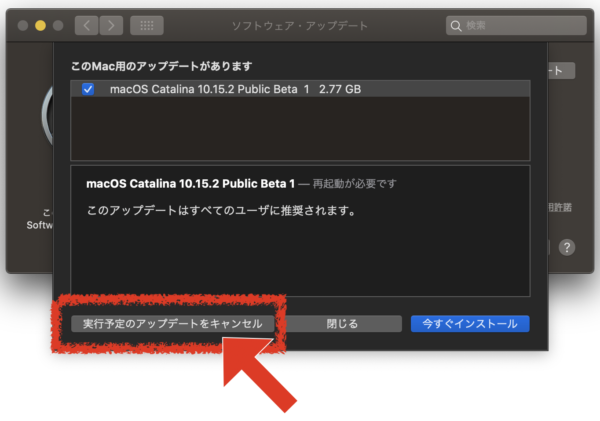Uncheck macOS Catalina 10.15.2 Public Beta checkbox
600x421 pixels.
pyautogui.click(x=88, y=89)
